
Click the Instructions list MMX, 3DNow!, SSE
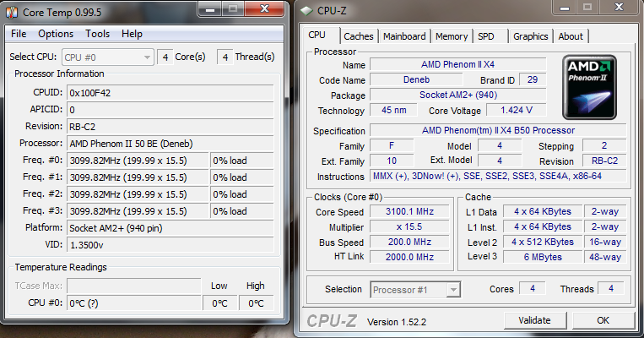pos(498,176)
